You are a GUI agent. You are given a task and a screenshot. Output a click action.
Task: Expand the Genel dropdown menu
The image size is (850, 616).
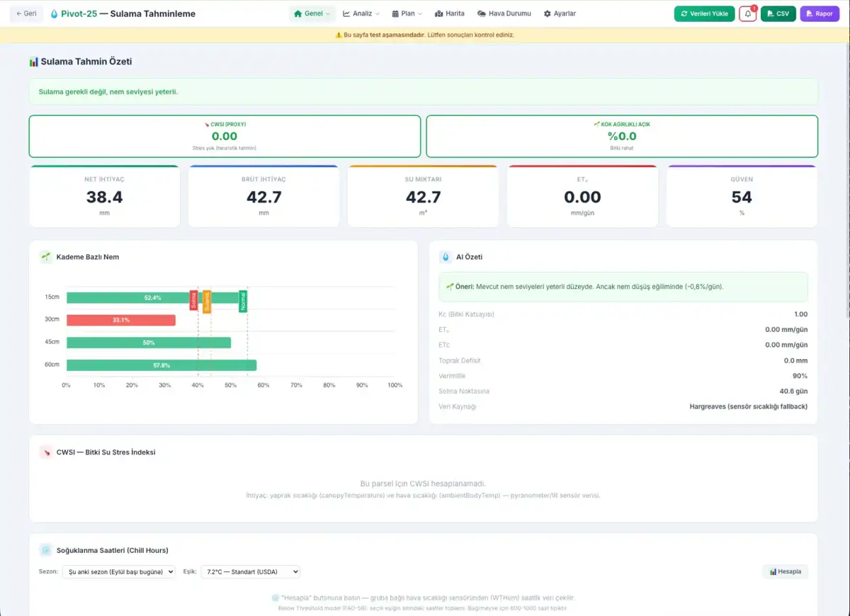312,13
